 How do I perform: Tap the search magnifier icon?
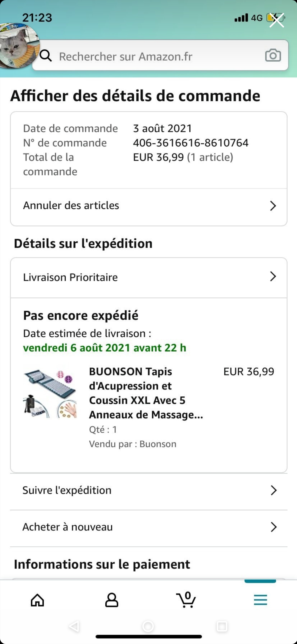pyautogui.click(x=46, y=56)
